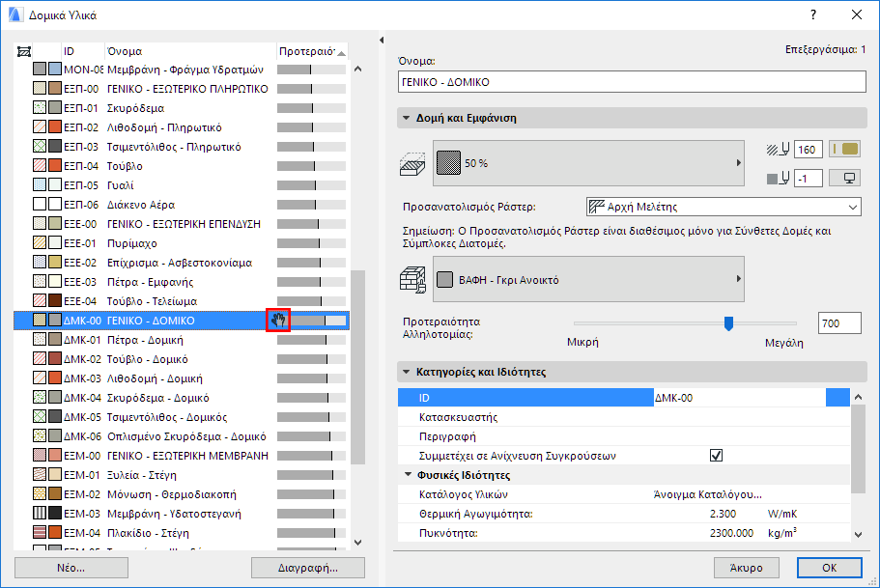Click the fill icon of ΜΟΝ-08 Μεμβράνη - Φράγμα Υδρατμών
Screen dimensions: 880x588
tap(40, 70)
